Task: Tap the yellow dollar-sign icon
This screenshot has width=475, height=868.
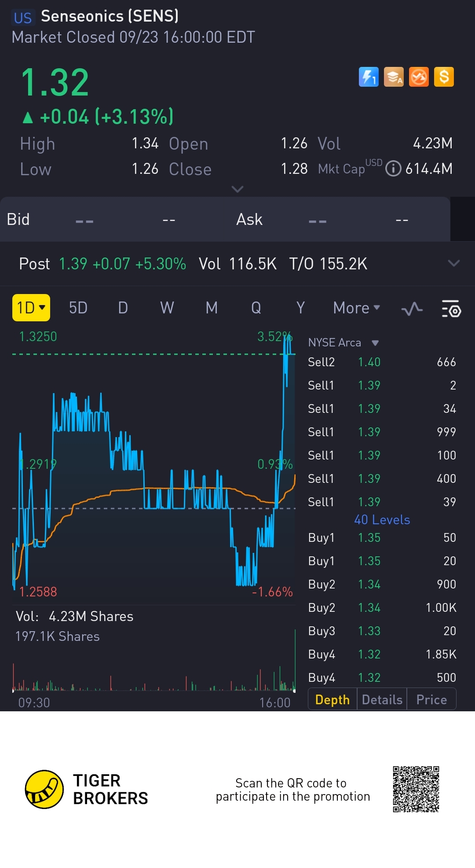Action: click(444, 77)
